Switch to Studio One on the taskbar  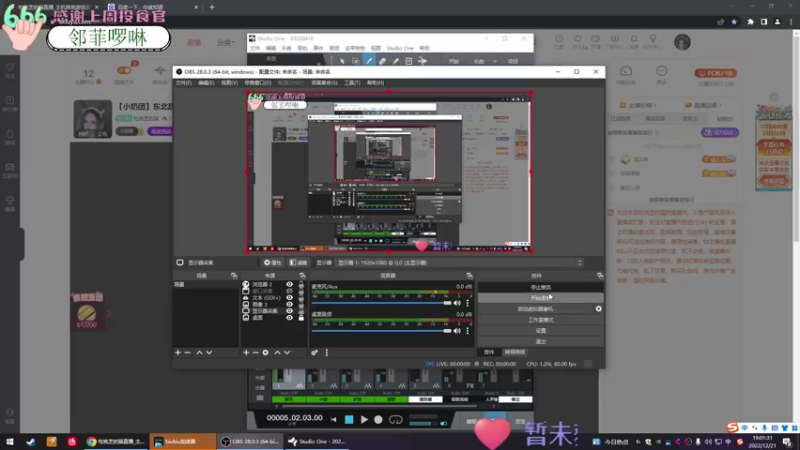click(x=316, y=441)
